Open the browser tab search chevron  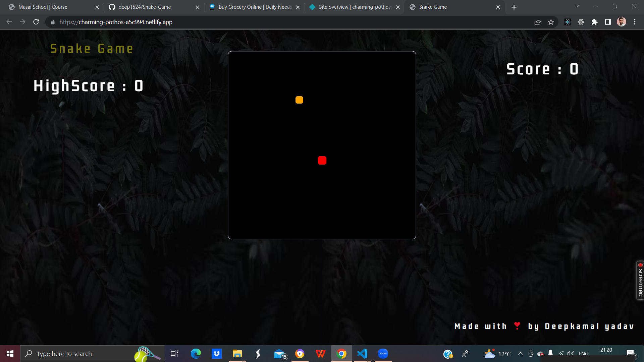(x=577, y=6)
